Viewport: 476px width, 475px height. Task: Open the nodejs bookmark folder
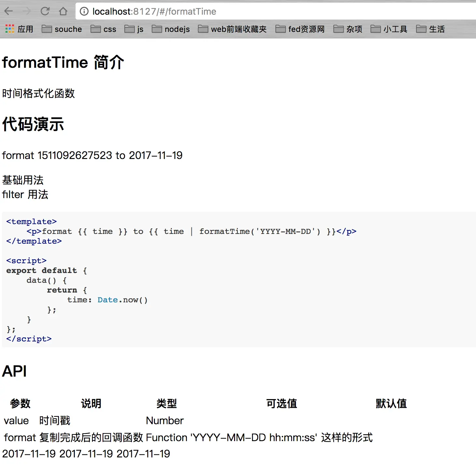171,29
